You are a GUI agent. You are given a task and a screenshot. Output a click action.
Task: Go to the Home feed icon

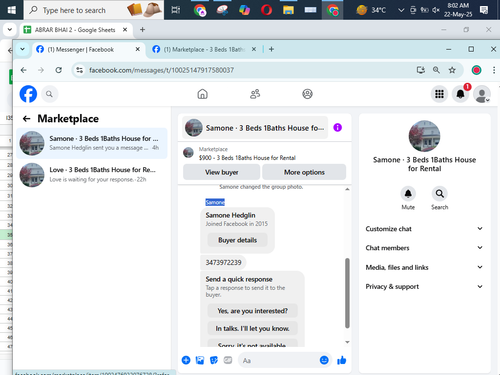click(x=202, y=94)
